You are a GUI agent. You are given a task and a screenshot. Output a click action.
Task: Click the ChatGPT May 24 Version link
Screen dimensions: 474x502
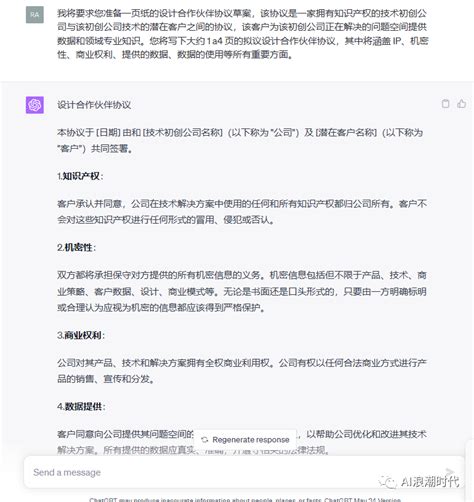point(362,500)
